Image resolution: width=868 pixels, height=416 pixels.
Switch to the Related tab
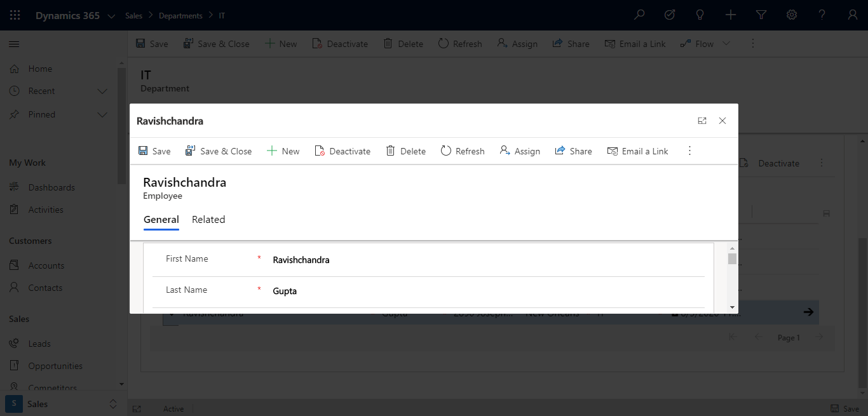pyautogui.click(x=208, y=219)
